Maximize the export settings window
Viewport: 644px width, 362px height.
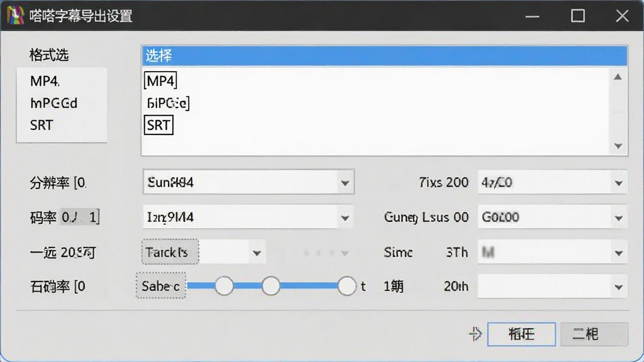coord(578,16)
